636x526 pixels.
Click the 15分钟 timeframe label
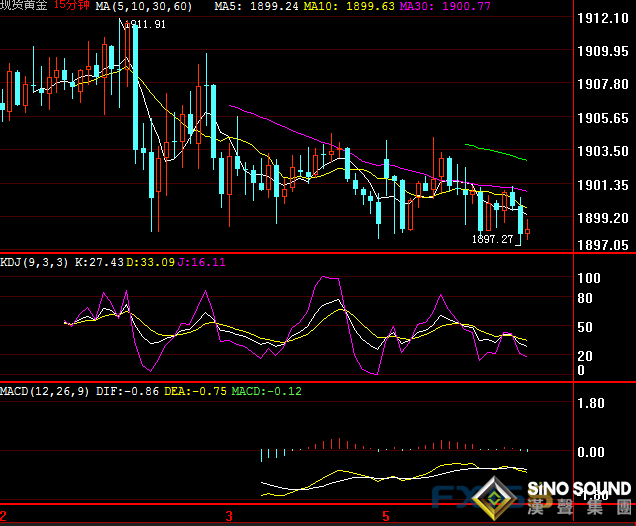coord(71,6)
